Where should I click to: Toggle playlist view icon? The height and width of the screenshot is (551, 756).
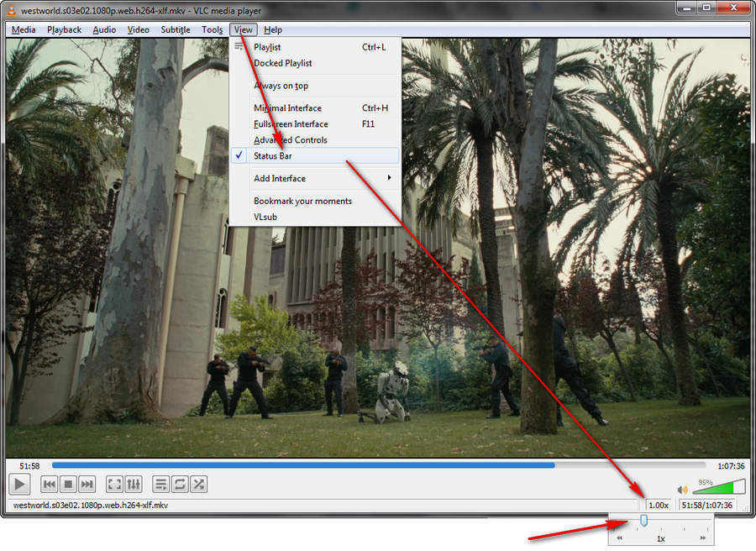point(161,484)
